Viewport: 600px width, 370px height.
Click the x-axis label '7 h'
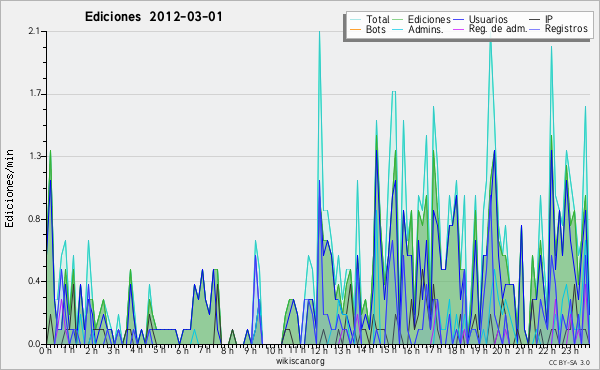(x=204, y=350)
